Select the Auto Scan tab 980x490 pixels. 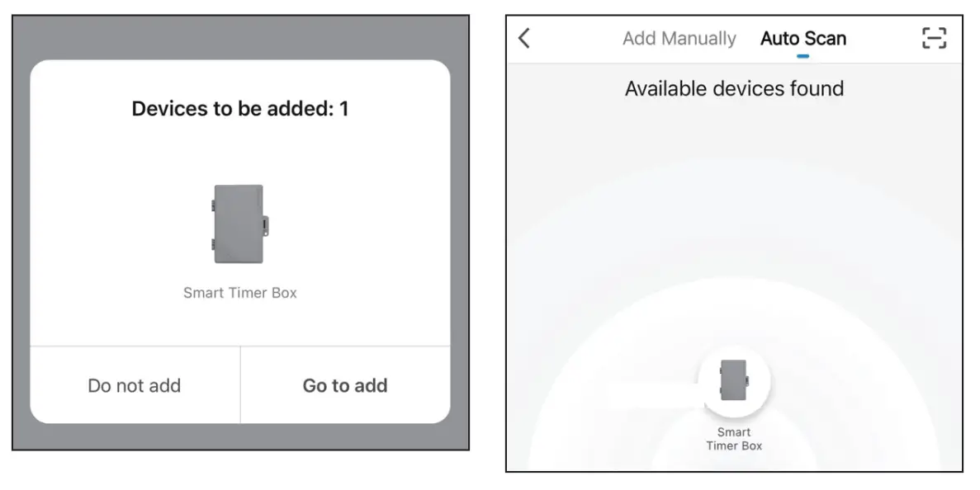click(x=802, y=38)
